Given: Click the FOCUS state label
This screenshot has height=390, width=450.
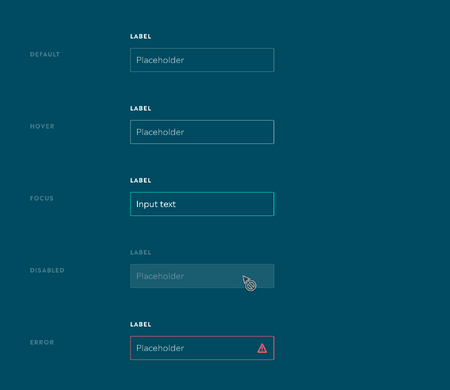Looking at the screenshot, I should click(42, 198).
